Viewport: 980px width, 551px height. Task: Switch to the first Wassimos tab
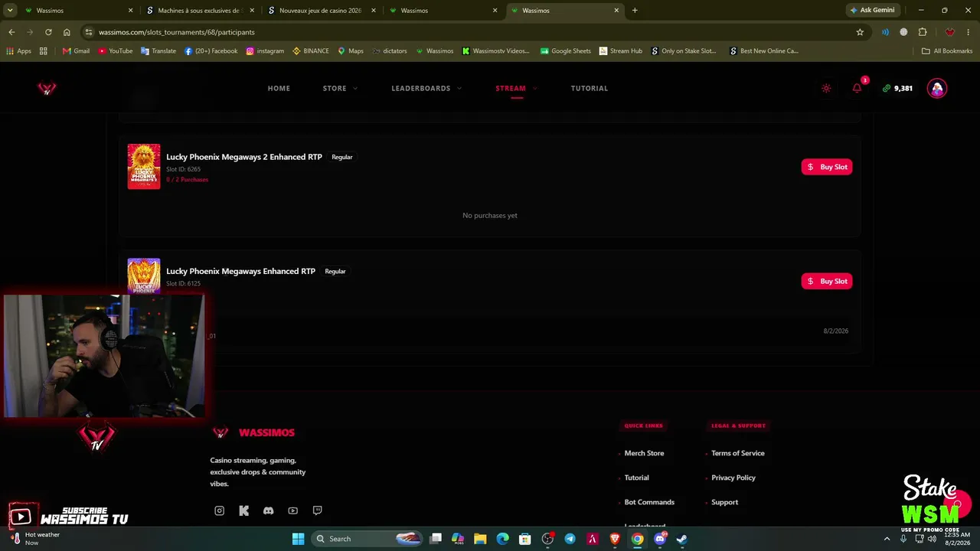click(78, 11)
